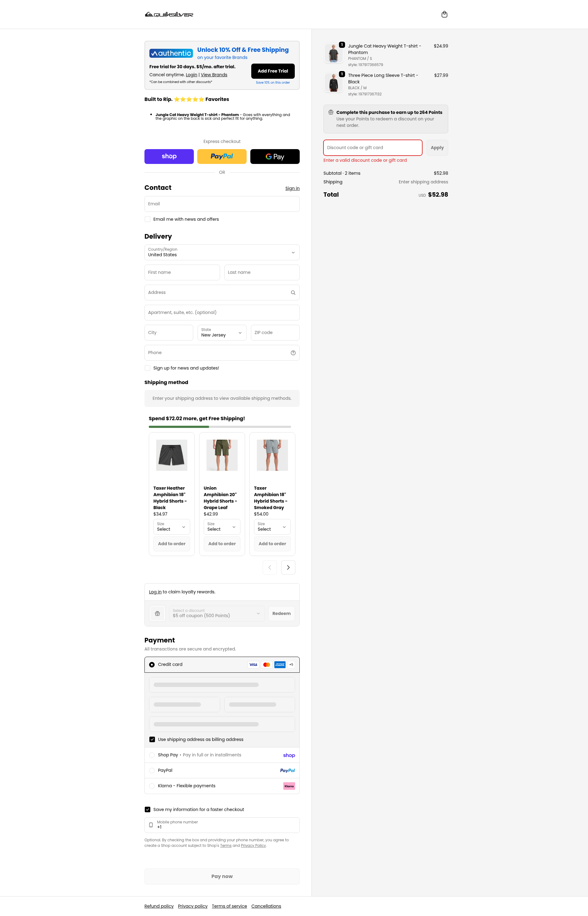The image size is (588, 916).
Task: Click the Quiksilver logo
Action: point(169,15)
